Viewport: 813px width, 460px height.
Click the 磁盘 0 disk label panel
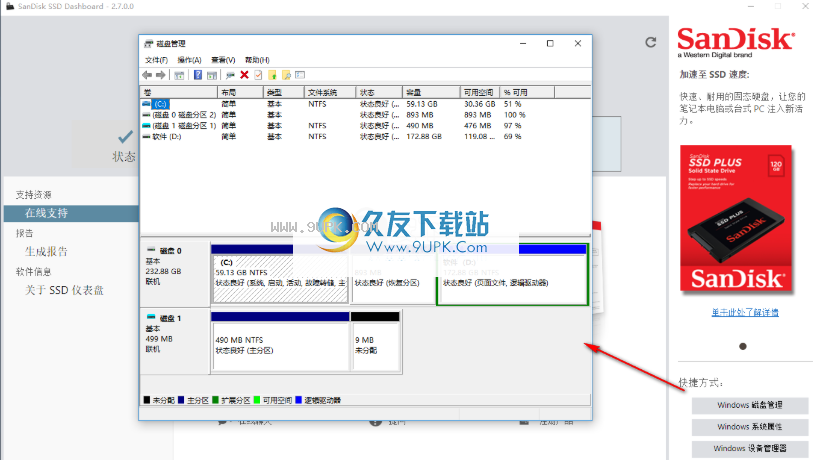click(175, 273)
